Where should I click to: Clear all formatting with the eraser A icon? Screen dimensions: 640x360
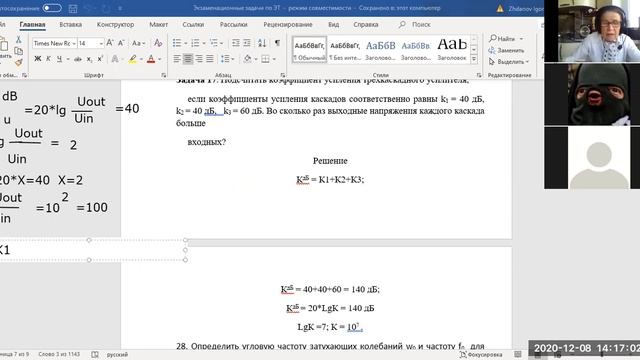[158, 43]
